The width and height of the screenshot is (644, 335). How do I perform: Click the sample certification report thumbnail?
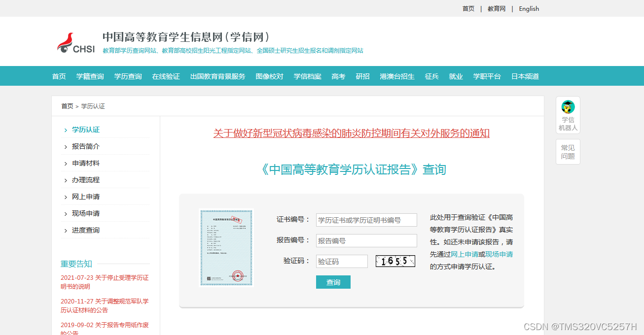pos(226,247)
